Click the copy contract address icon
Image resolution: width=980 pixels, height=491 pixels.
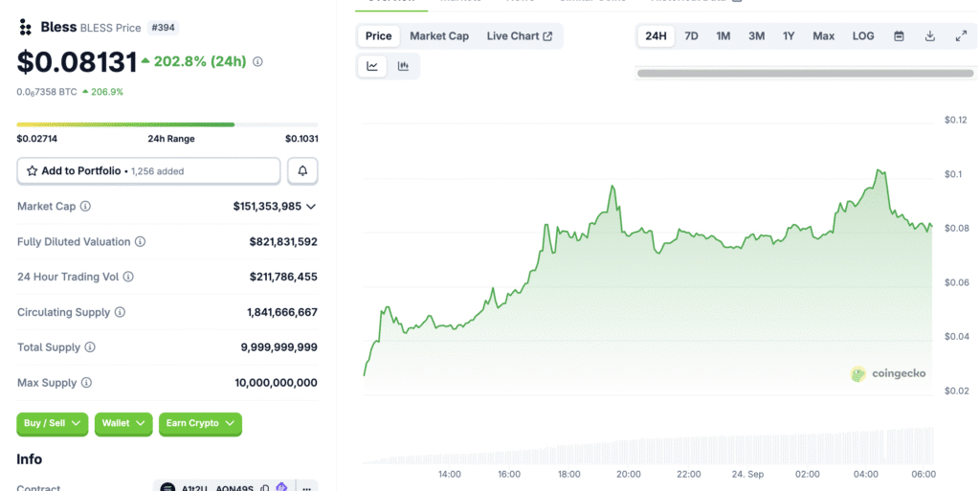[265, 488]
